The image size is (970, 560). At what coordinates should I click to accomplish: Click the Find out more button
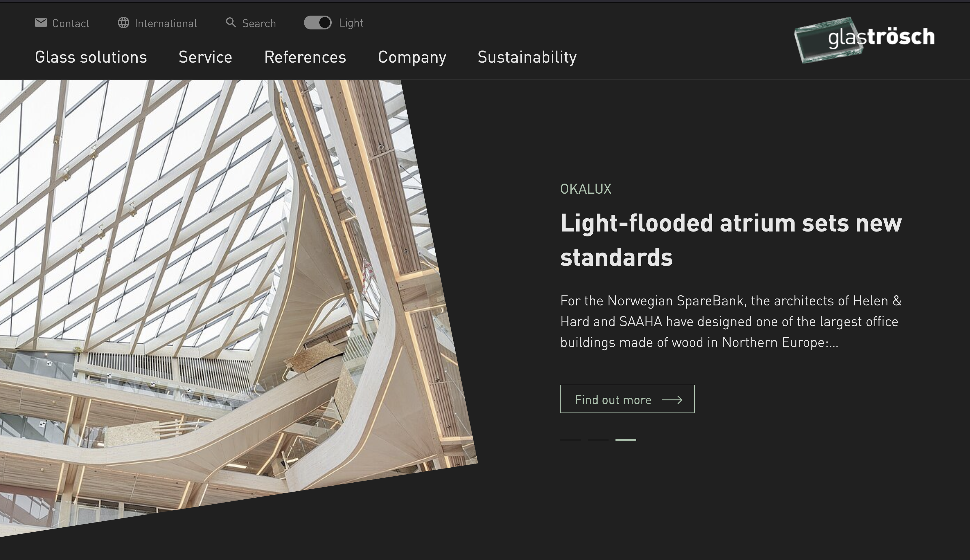tap(627, 399)
